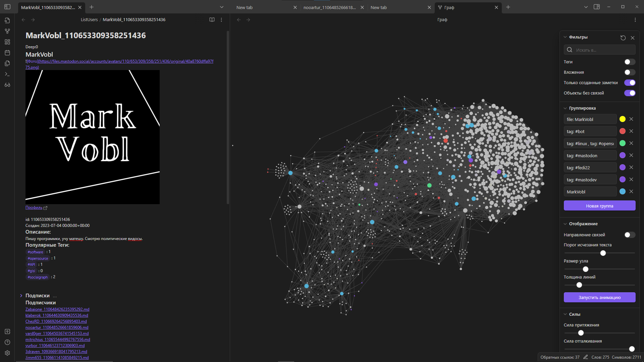
Task: Expand the Подписки heading fold arrow
Action: [21, 296]
